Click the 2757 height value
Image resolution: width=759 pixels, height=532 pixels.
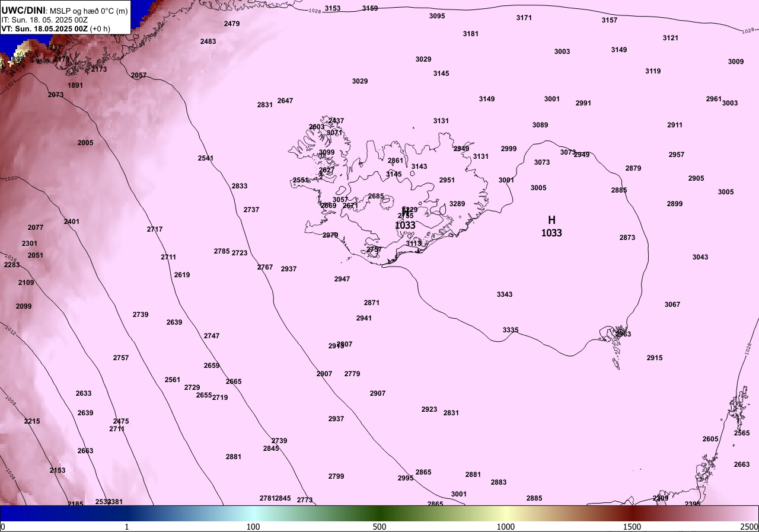click(121, 358)
